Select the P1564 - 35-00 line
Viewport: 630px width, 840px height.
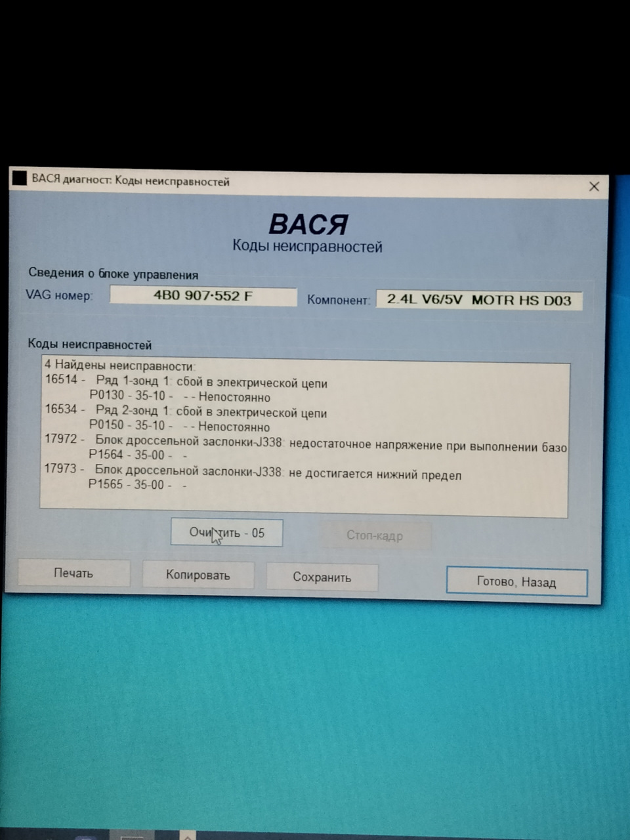click(x=138, y=455)
